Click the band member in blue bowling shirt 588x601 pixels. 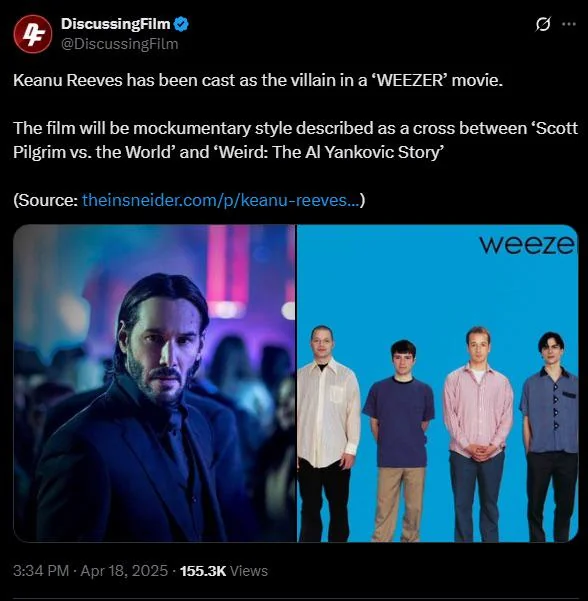tap(549, 437)
